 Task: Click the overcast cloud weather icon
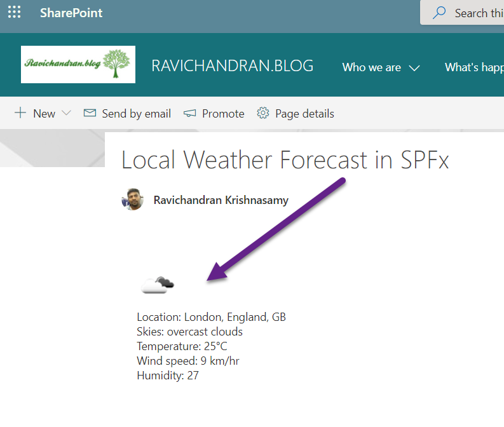[157, 284]
